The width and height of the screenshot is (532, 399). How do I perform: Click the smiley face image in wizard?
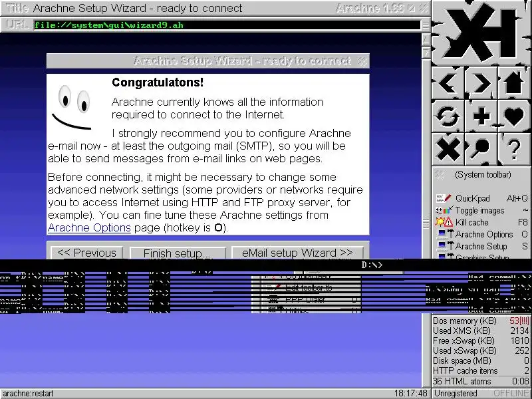72,106
